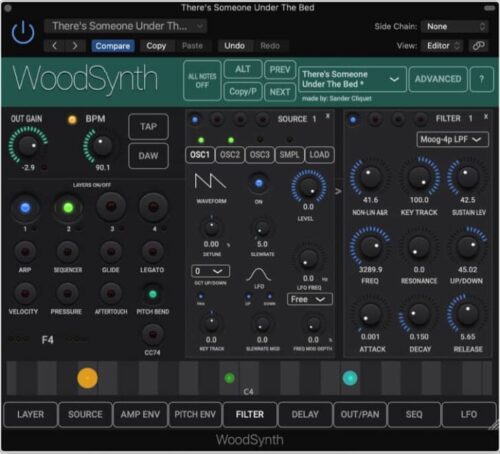
Task: Select the fourth Filter slot dot
Action: pyautogui.click(x=420, y=119)
